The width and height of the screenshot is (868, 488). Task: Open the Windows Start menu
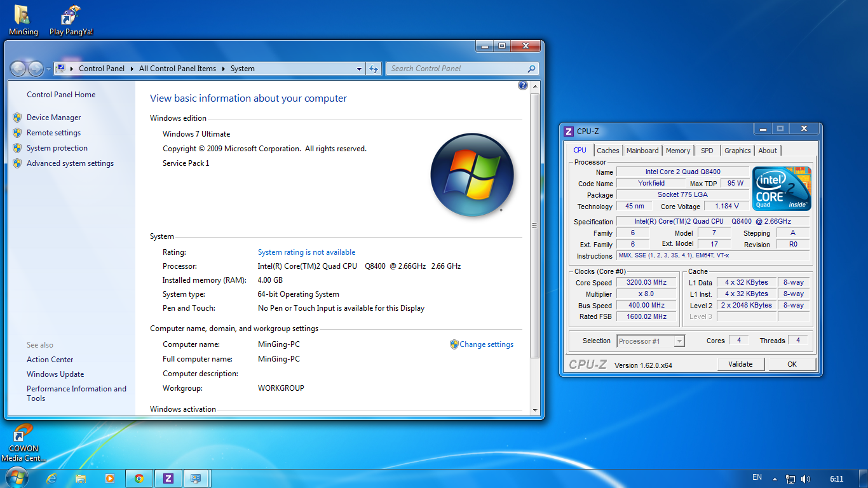[17, 478]
